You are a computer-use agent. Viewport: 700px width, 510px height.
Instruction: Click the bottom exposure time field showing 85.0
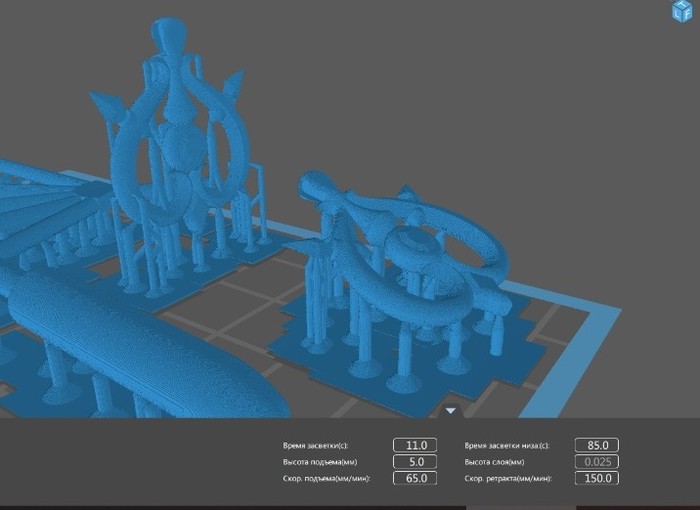click(597, 445)
